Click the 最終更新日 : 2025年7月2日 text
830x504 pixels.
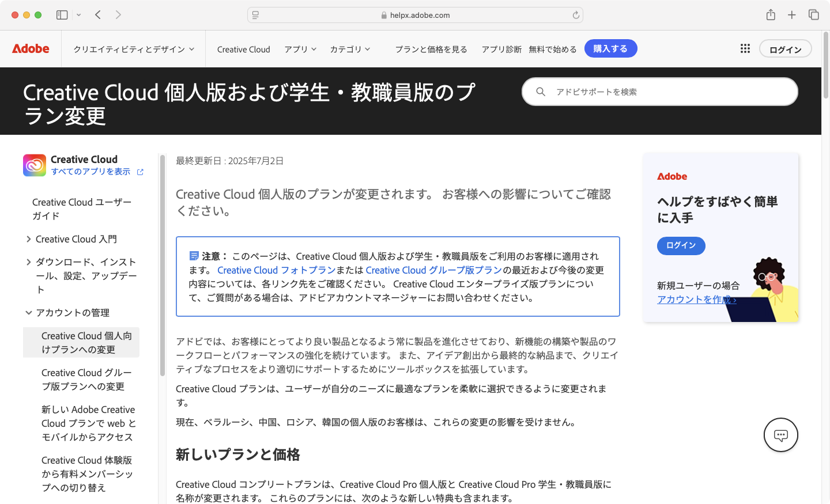point(229,161)
